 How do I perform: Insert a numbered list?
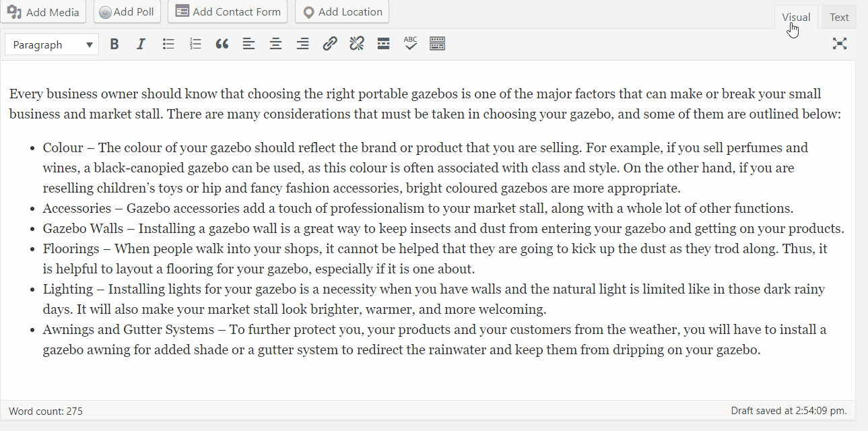point(195,44)
